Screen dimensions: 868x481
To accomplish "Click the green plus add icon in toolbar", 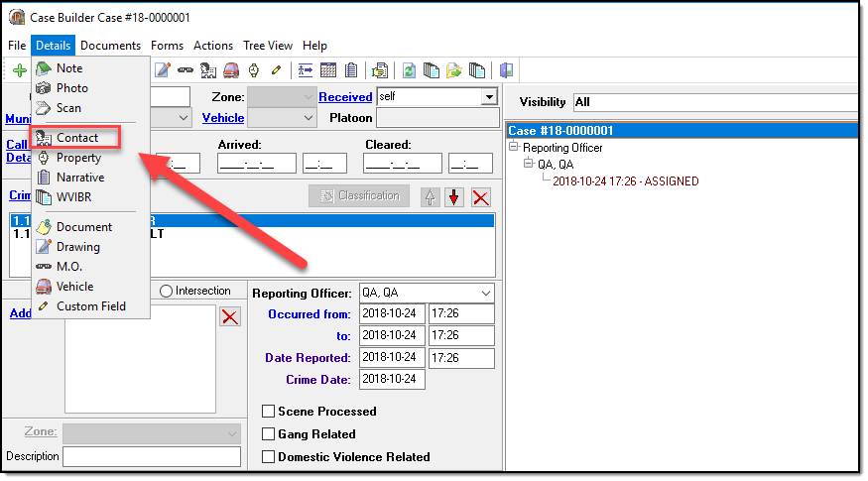I will tap(19, 70).
